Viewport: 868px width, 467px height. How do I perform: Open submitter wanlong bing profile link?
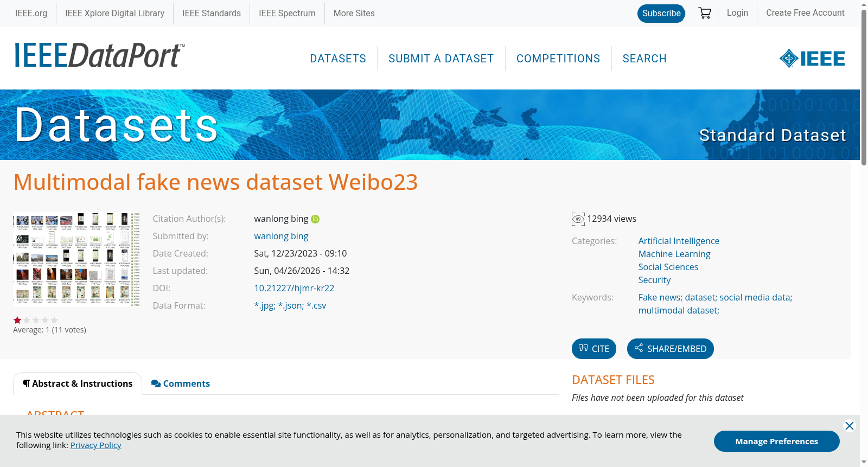tap(281, 236)
